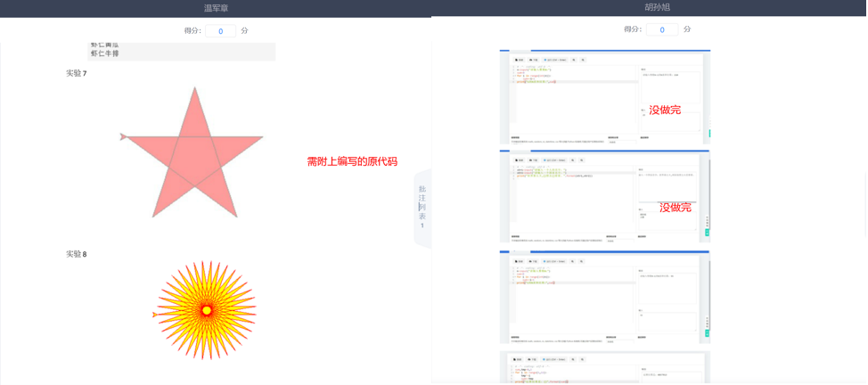Click the 胡孙旭 student name header
The image size is (868, 385).
click(x=657, y=7)
